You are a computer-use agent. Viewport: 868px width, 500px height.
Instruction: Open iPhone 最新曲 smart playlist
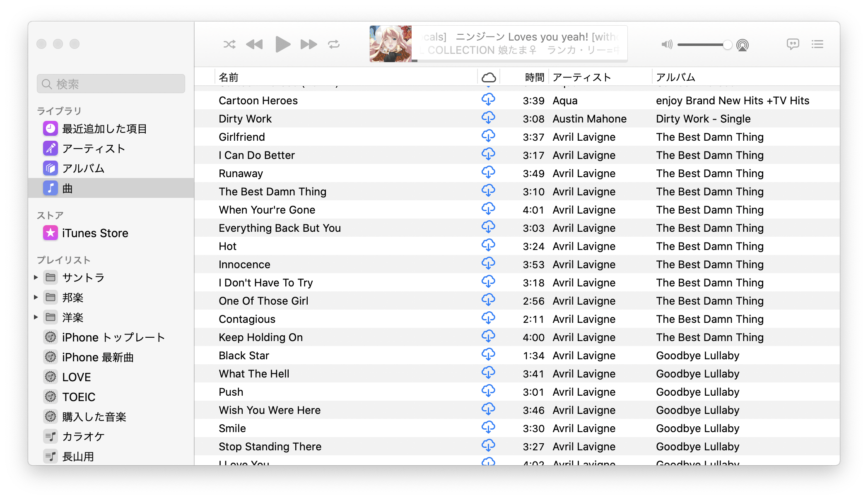click(x=111, y=357)
